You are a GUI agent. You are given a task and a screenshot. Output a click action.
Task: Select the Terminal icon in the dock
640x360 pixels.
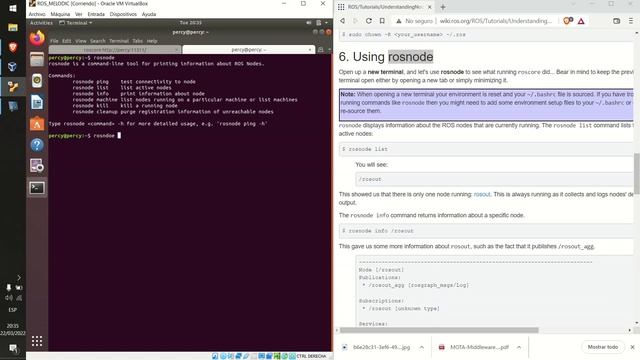click(x=37, y=188)
